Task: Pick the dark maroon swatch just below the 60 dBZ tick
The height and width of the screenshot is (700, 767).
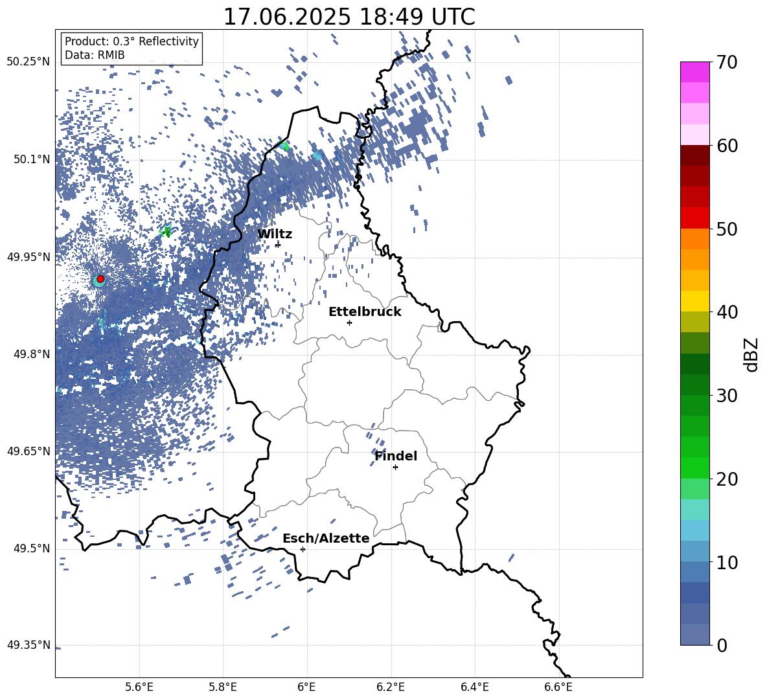Action: [694, 156]
